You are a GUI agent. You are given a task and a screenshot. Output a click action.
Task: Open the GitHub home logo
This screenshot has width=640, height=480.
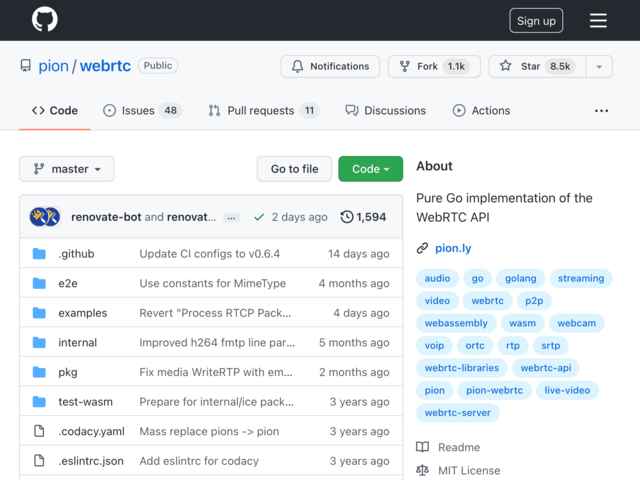pos(45,20)
